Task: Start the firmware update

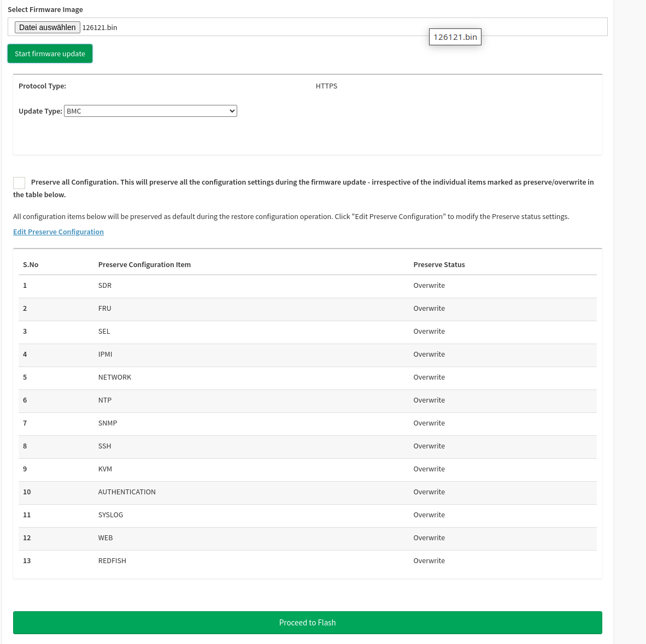Action: (50, 54)
